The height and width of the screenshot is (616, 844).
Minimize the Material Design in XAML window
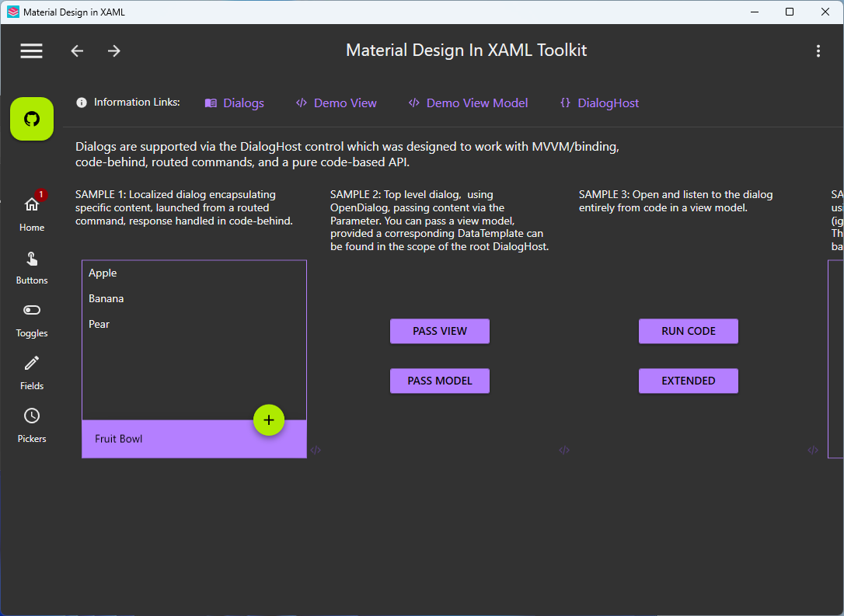(755, 12)
